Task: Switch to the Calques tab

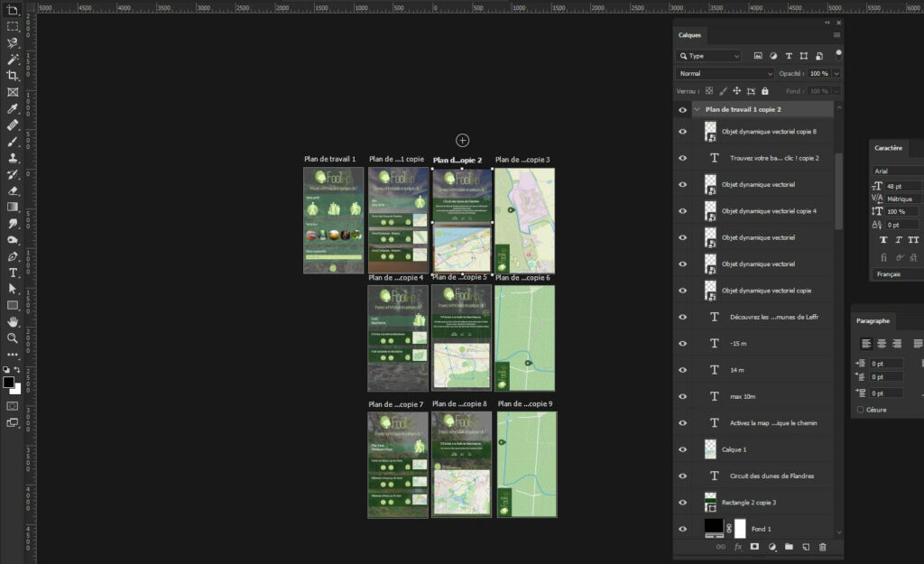Action: 689,35
